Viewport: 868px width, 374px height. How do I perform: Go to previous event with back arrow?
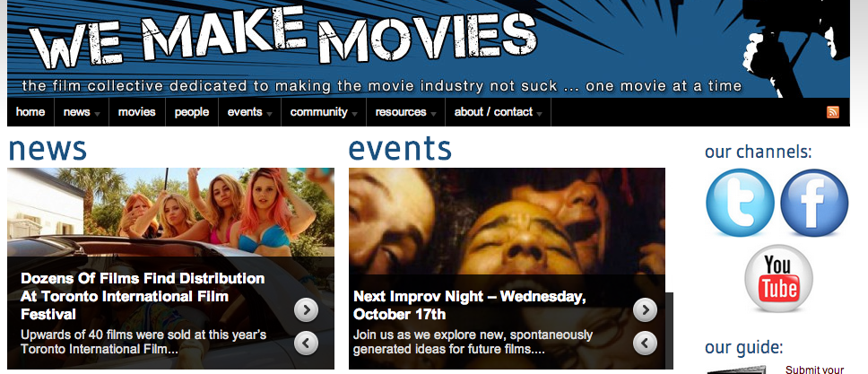pyautogui.click(x=645, y=344)
